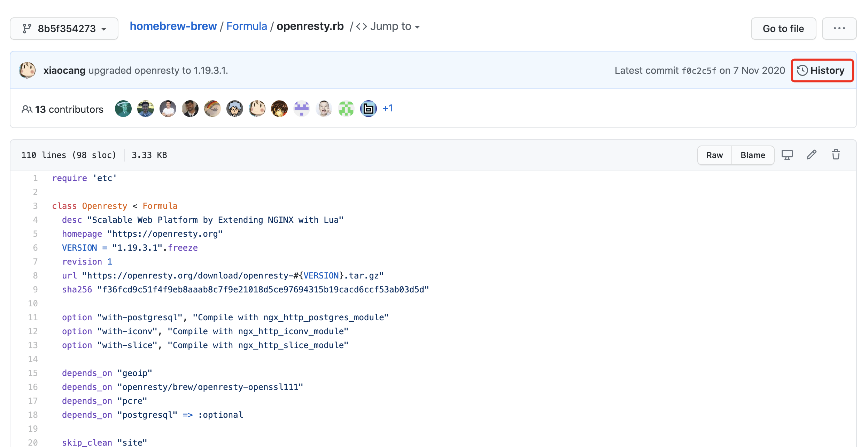Click the sha256 hash string

[x=263, y=290]
